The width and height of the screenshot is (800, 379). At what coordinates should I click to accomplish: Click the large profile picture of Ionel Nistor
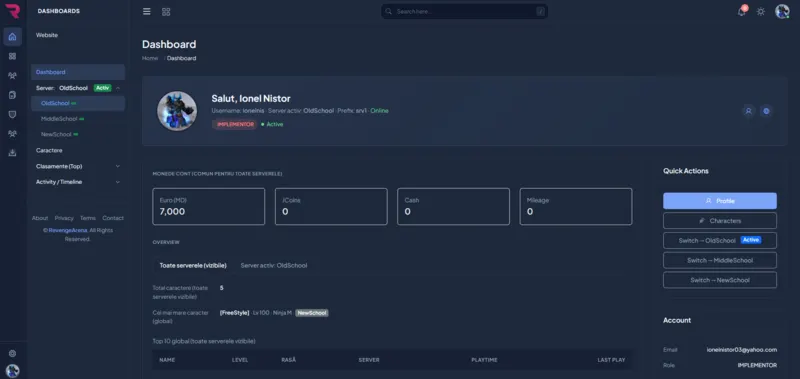pos(177,111)
